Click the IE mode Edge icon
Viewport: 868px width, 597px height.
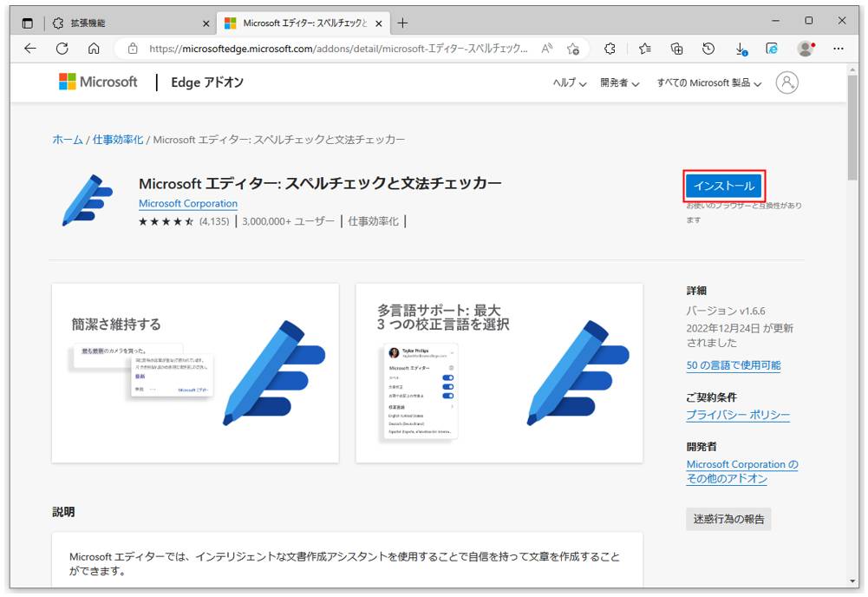tap(772, 49)
